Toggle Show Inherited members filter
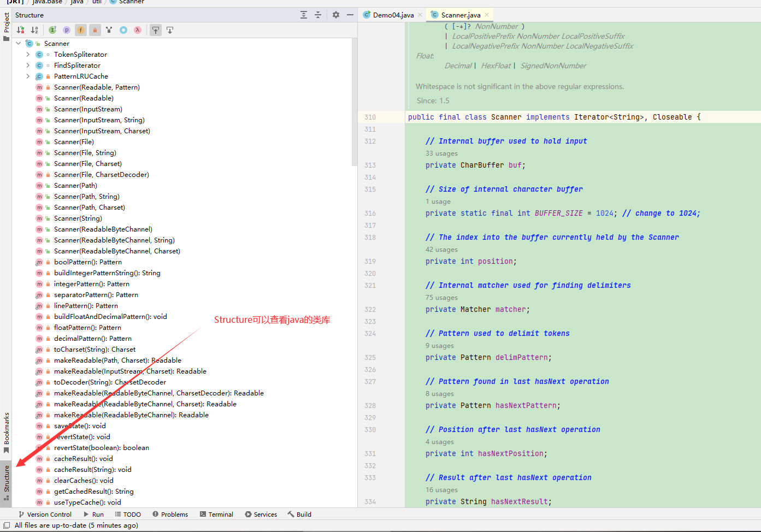The height and width of the screenshot is (532, 761). click(52, 30)
